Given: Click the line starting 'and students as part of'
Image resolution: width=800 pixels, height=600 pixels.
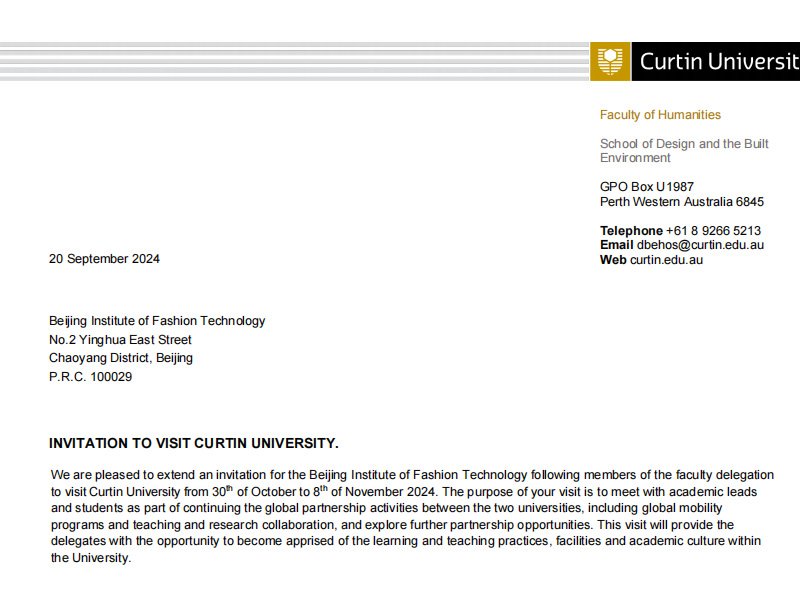Looking at the screenshot, I should click(386, 508).
